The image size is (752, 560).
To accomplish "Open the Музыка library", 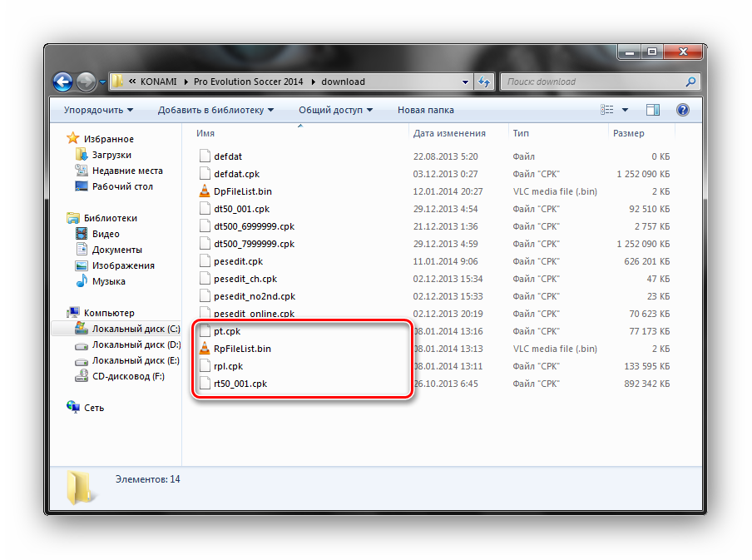I will (x=108, y=282).
